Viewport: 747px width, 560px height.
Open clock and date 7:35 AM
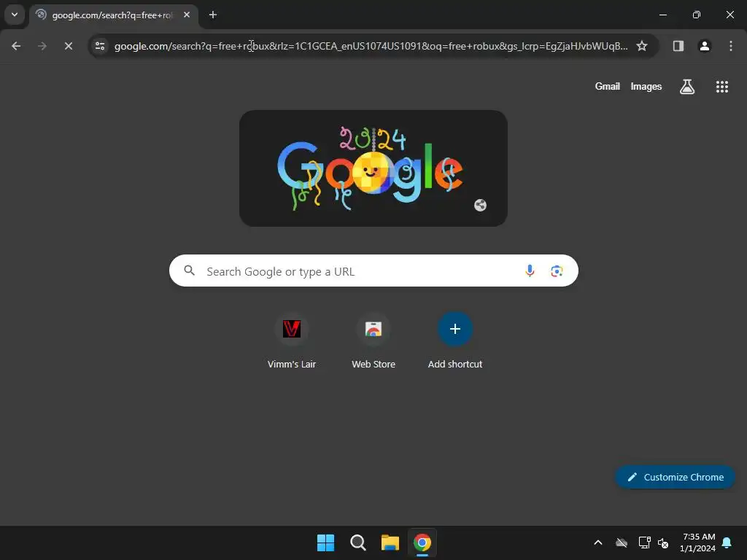(698, 542)
